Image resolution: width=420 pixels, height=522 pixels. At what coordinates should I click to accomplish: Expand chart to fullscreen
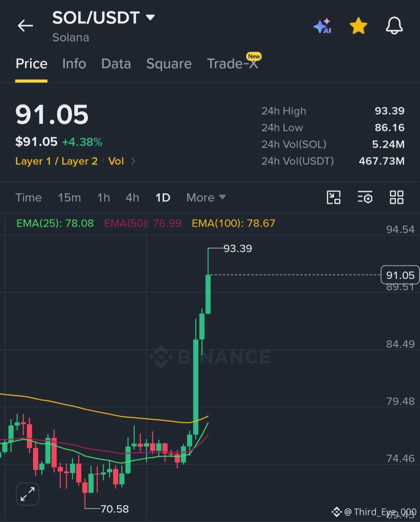[28, 494]
